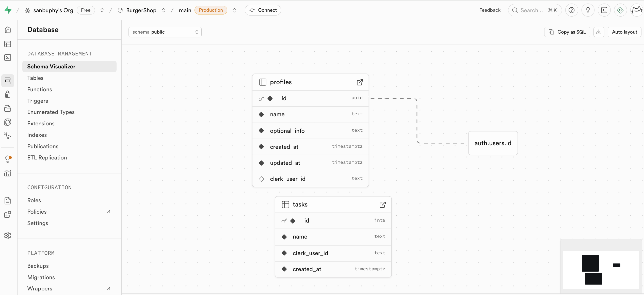This screenshot has width=644, height=295.
Task: Open profiles table in editor icon
Action: [x=360, y=82]
